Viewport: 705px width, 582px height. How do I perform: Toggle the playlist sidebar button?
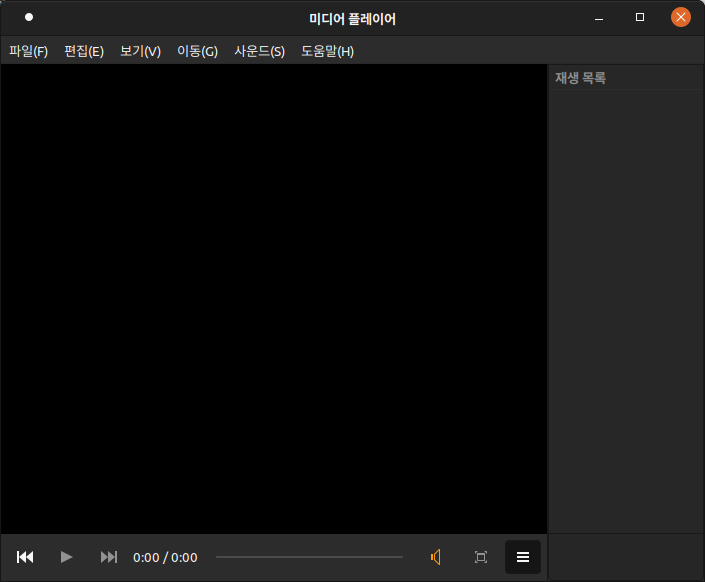[x=522, y=557]
